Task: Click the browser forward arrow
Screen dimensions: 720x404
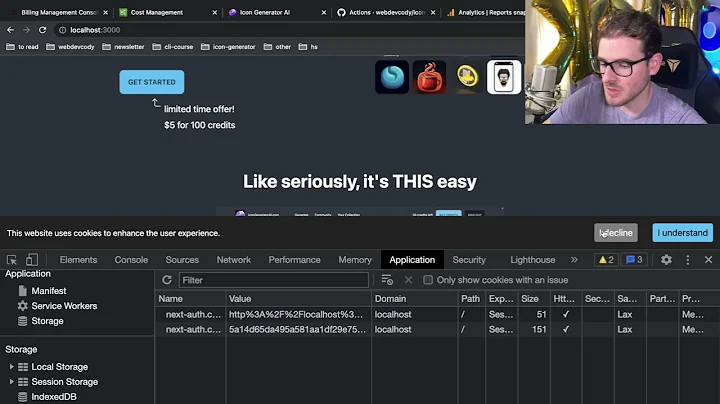Action: click(x=26, y=30)
